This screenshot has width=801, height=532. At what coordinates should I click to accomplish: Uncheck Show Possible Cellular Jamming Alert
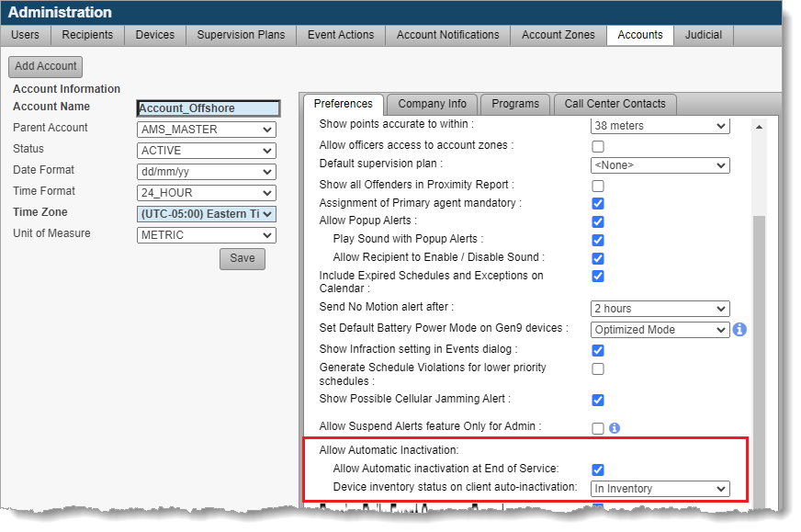tap(598, 400)
